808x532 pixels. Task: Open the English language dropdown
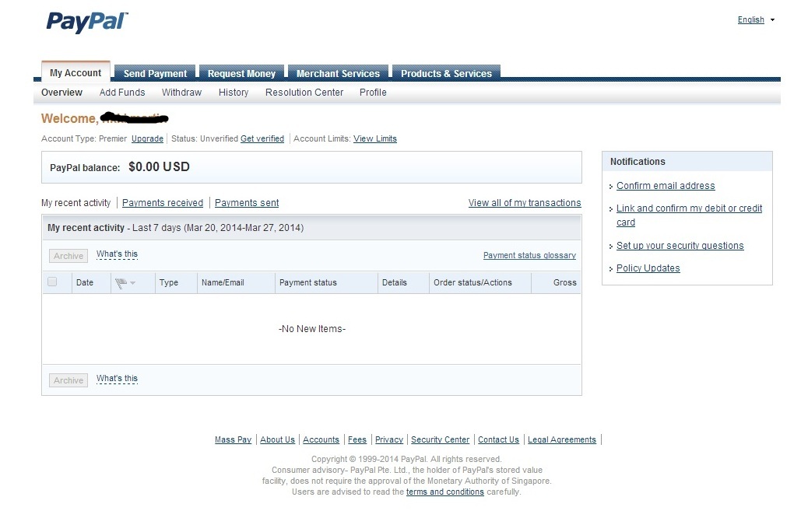coord(756,19)
